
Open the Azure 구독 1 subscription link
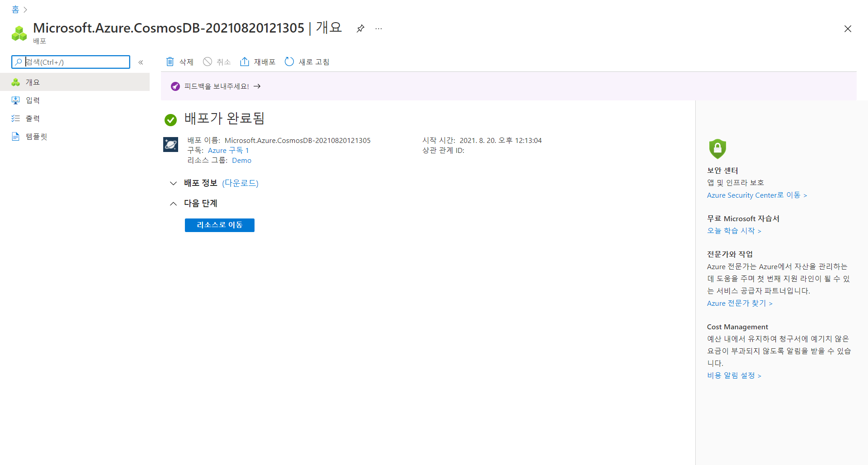click(x=228, y=150)
